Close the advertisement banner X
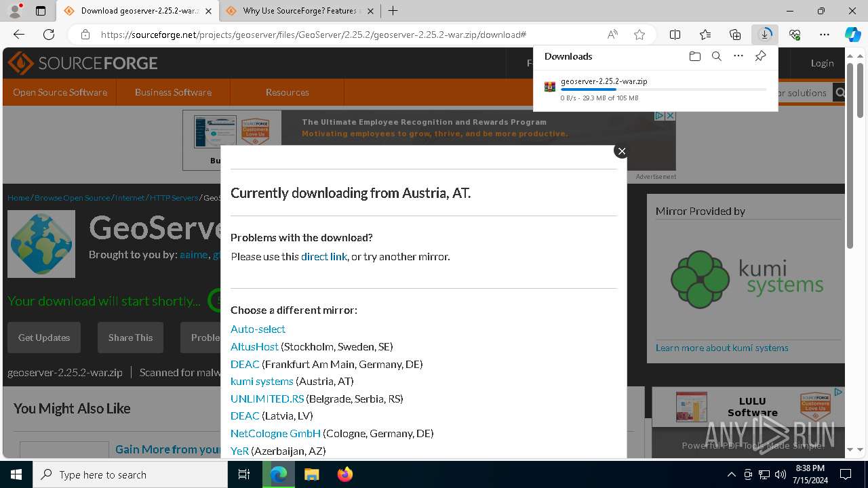The width and height of the screenshot is (868, 488). [x=670, y=116]
